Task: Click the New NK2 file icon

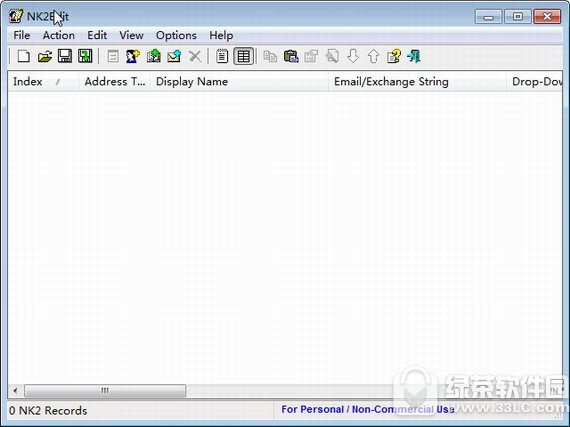Action: pyautogui.click(x=24, y=56)
